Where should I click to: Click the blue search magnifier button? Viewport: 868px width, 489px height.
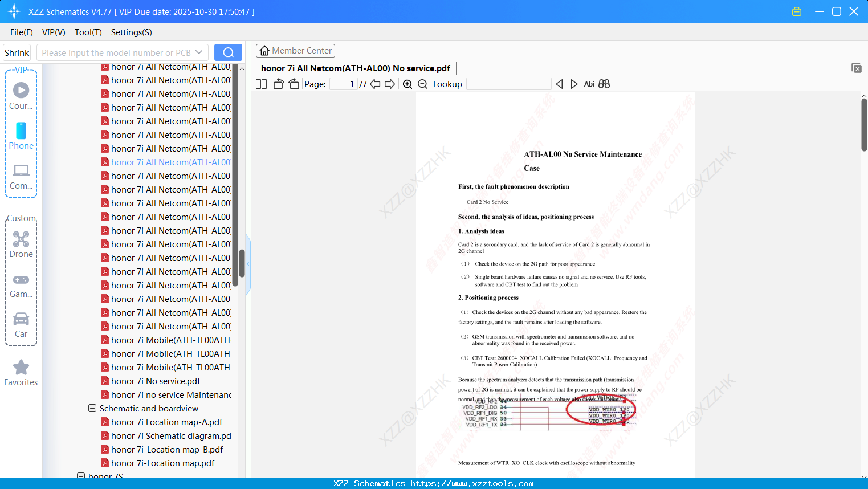[228, 52]
